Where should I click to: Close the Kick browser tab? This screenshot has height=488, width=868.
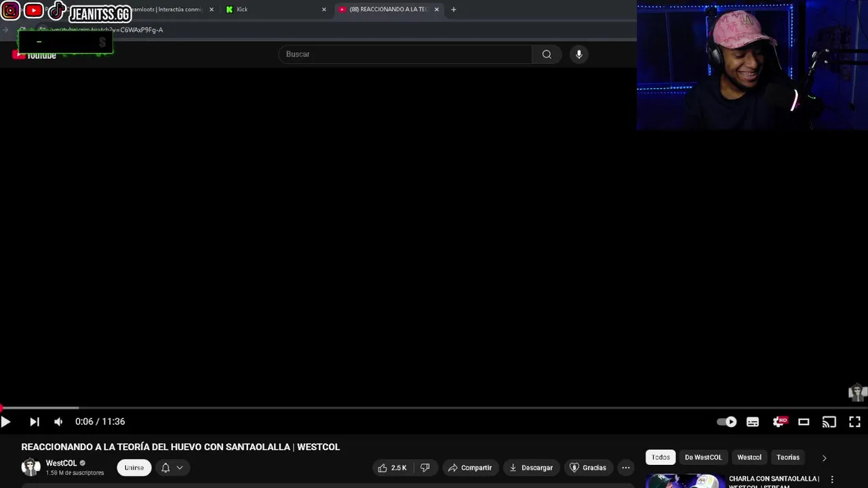(323, 9)
